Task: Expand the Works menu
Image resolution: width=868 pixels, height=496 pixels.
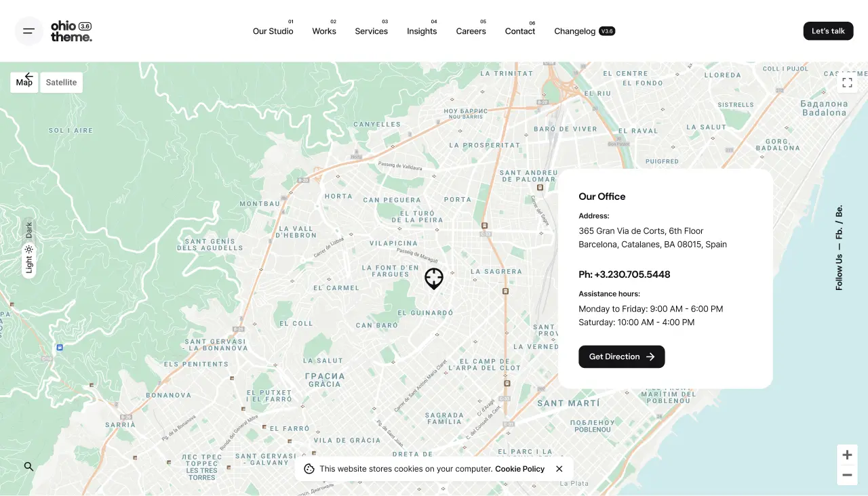Action: [323, 31]
